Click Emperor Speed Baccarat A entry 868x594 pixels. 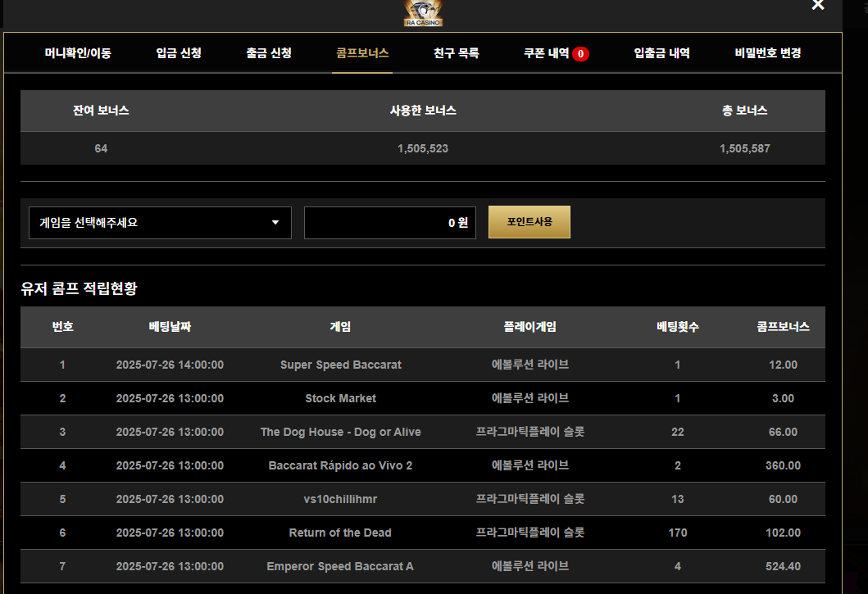[x=340, y=566]
